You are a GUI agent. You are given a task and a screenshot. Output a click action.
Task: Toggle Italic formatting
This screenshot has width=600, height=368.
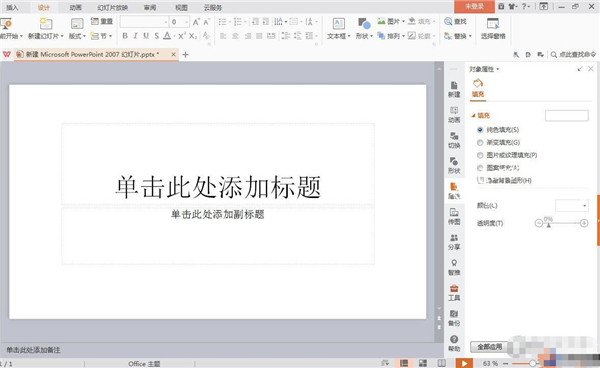coord(135,36)
